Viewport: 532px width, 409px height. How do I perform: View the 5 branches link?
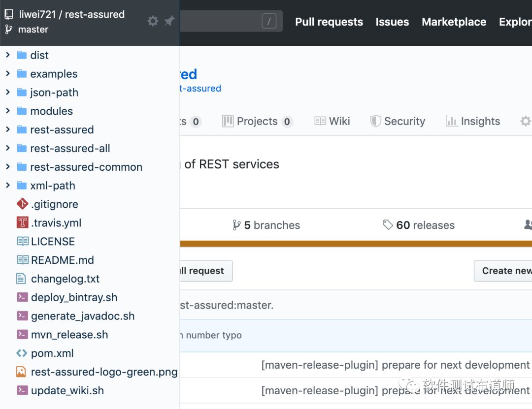(266, 225)
